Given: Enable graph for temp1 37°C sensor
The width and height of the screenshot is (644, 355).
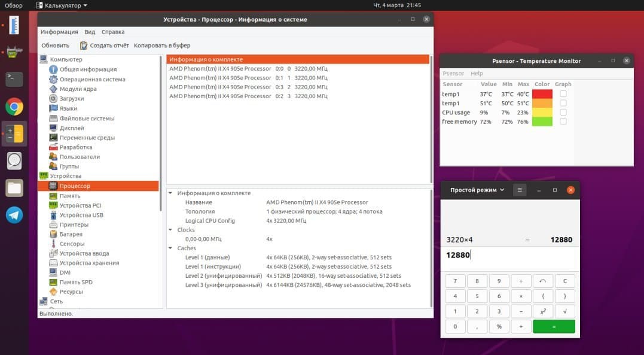Looking at the screenshot, I should click(x=563, y=94).
